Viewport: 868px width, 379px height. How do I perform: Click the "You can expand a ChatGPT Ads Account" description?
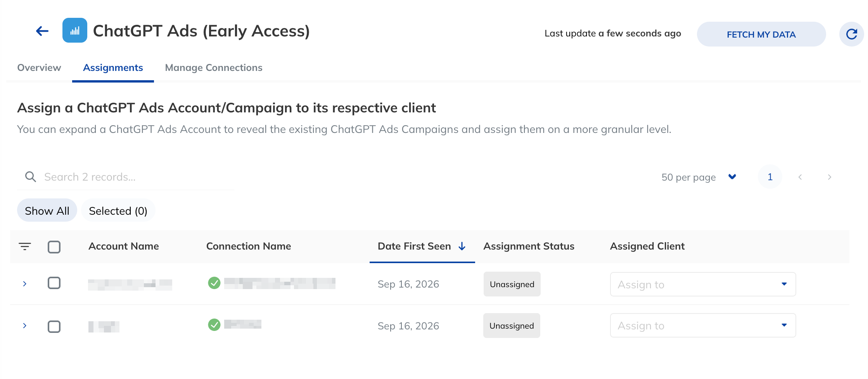344,129
